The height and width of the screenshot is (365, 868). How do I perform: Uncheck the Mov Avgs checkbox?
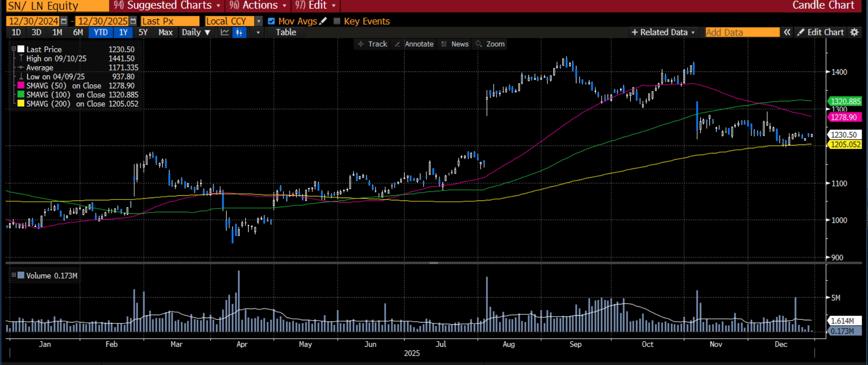(271, 21)
